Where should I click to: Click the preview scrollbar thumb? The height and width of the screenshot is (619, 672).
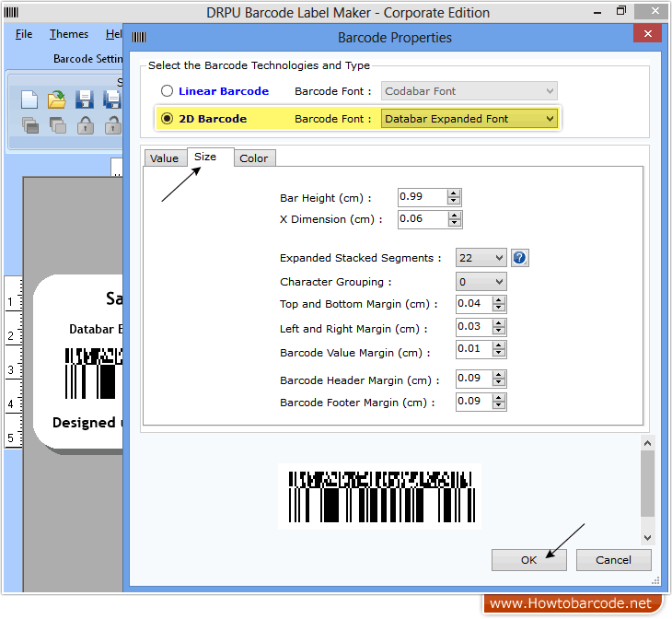647,484
